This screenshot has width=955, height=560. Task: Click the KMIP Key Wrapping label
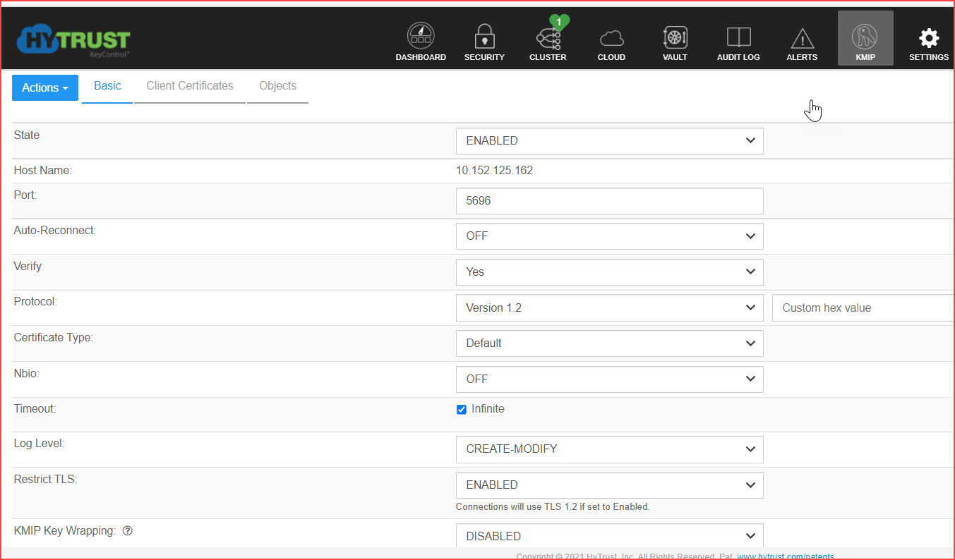click(x=65, y=530)
